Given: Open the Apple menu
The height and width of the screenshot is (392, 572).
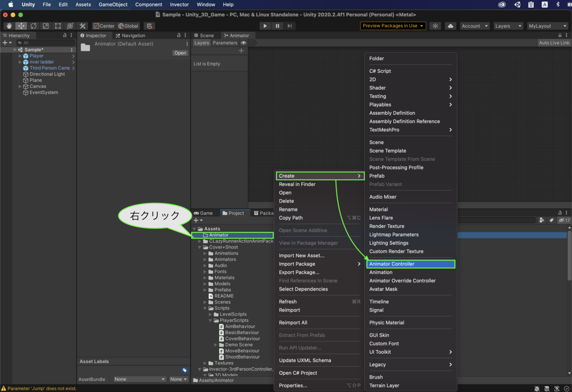Looking at the screenshot, I should pos(10,4).
